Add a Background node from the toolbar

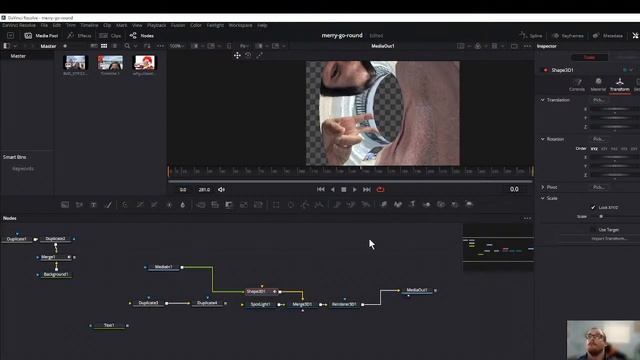coord(65,204)
